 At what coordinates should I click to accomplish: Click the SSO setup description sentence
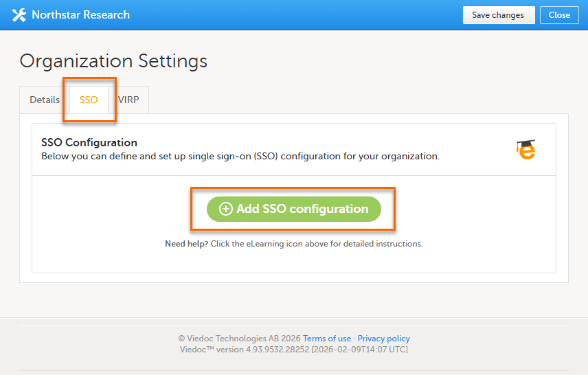(240, 156)
